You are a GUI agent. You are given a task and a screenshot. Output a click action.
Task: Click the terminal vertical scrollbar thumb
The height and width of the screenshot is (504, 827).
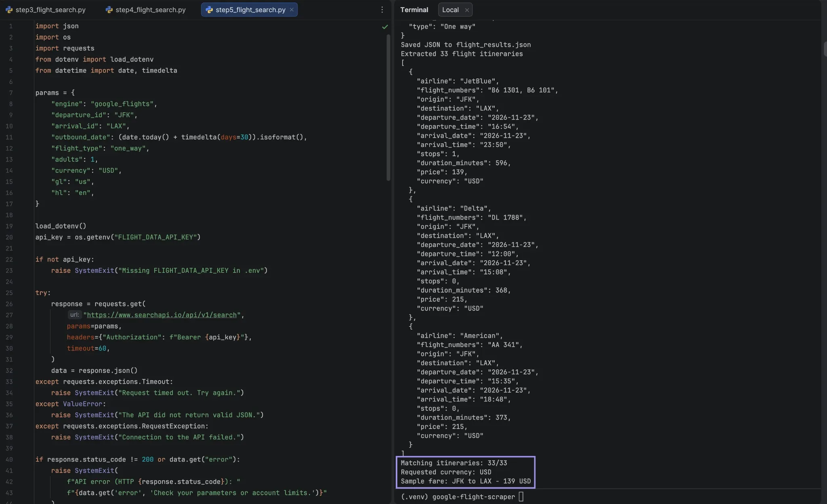click(x=825, y=48)
